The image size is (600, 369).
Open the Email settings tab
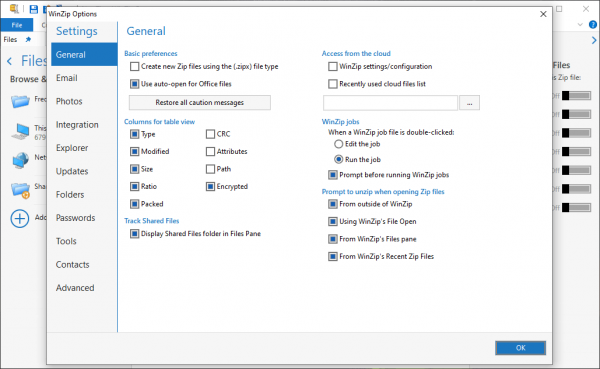(x=84, y=78)
